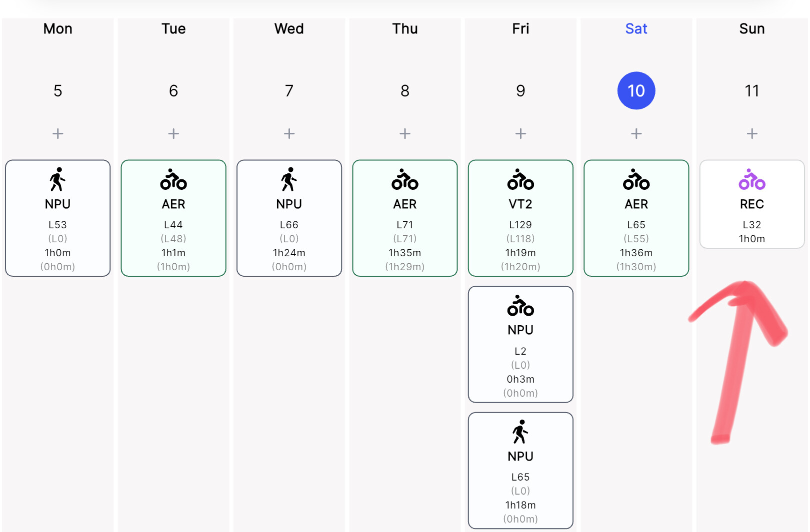Add a workout on Tuesday 6
The width and height of the screenshot is (810, 532).
pos(173,133)
